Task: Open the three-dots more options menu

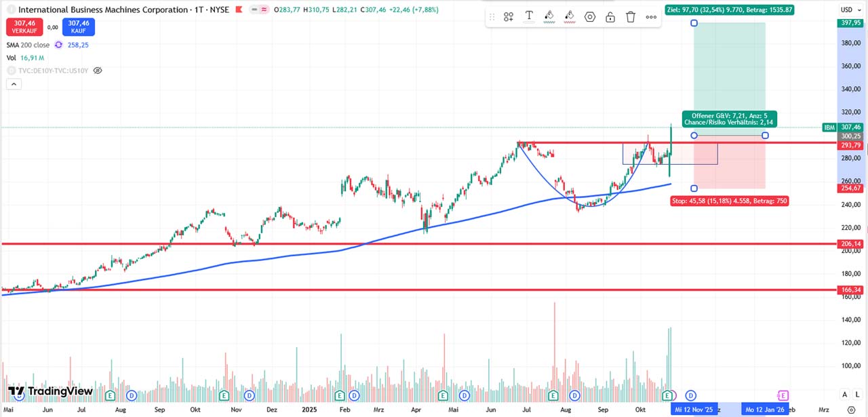Action: pyautogui.click(x=651, y=17)
